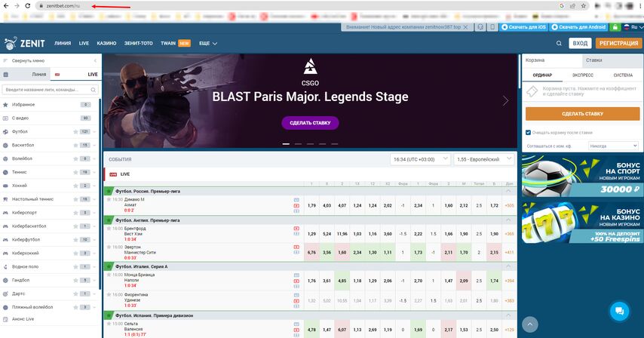Click the Water polo icon in sidebar
Image resolution: width=644 pixels, height=338 pixels.
[5, 266]
